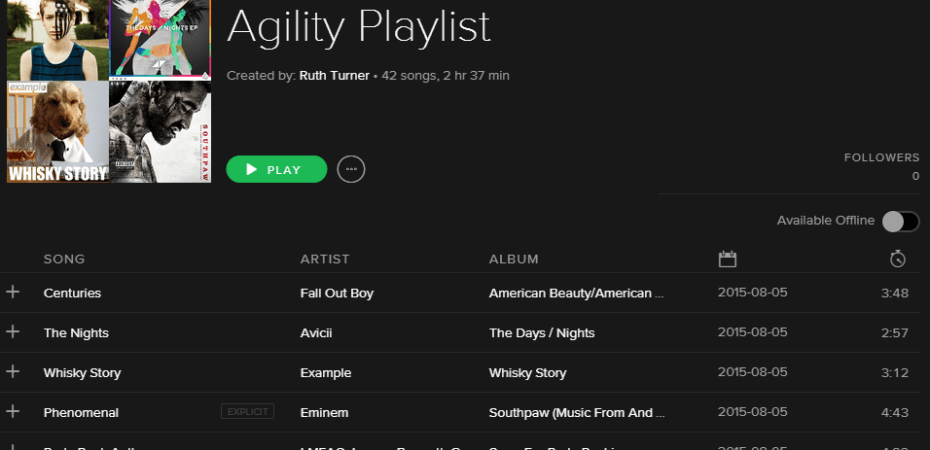Click the plus icon beside Centuries

point(13,292)
